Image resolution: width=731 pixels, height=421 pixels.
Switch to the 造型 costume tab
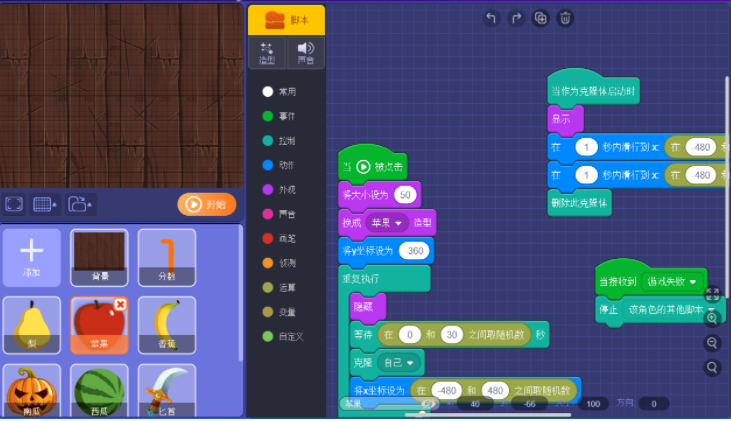[x=267, y=53]
